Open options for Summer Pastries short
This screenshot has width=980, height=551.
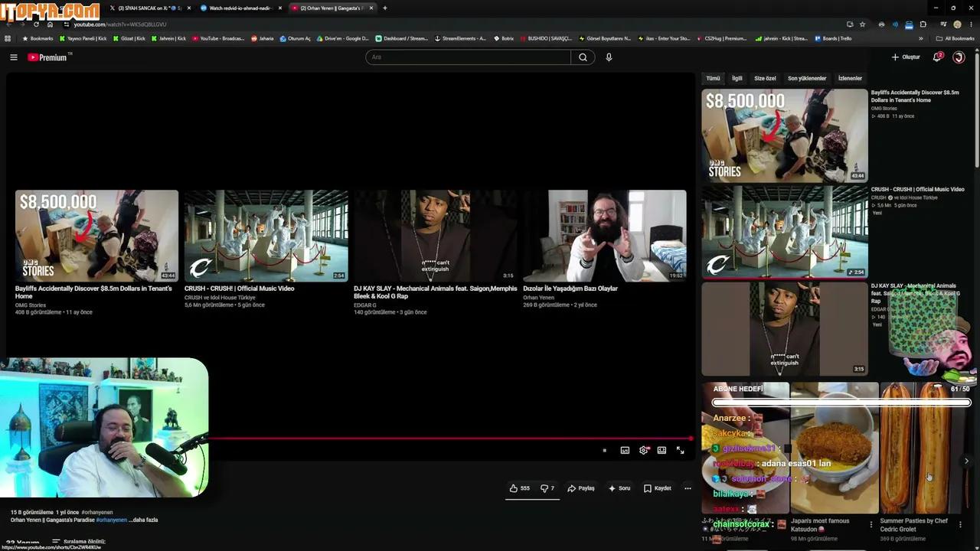960,524
